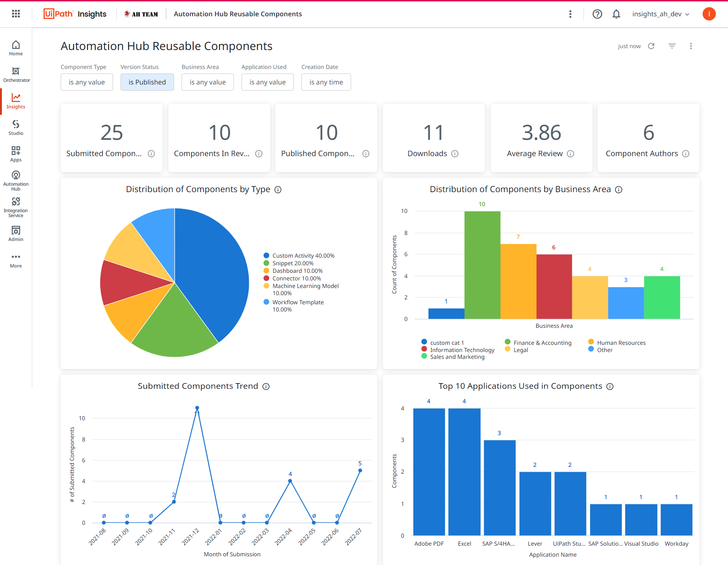This screenshot has width=728, height=565.
Task: Open Automation Hub from the sidebar
Action: (x=16, y=181)
